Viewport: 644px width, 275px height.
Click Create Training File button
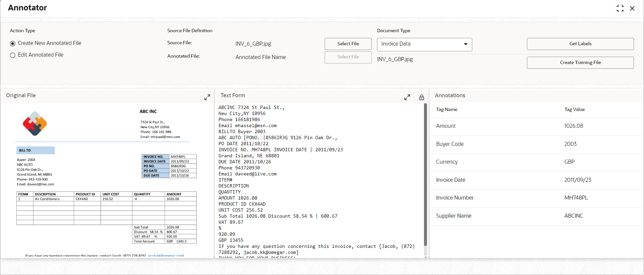[x=580, y=63]
